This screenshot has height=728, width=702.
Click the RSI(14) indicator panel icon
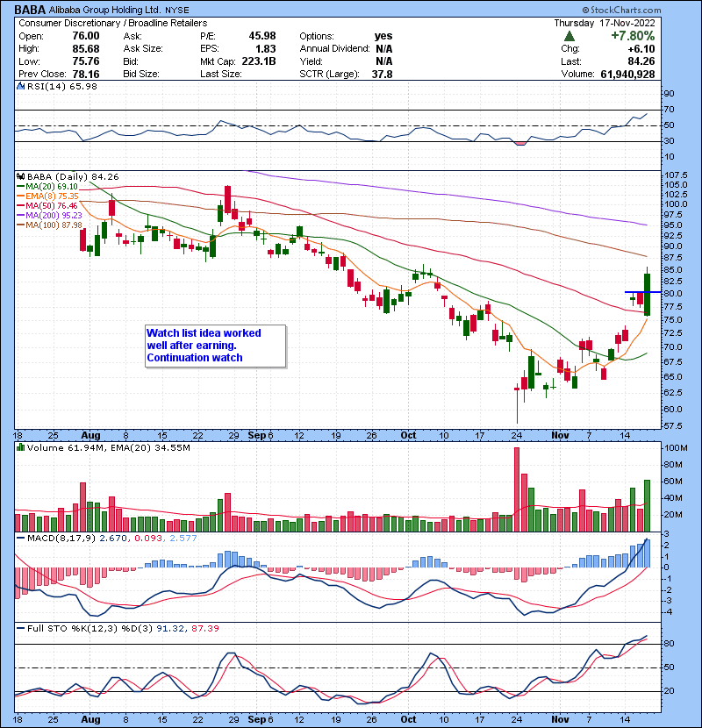coord(20,86)
